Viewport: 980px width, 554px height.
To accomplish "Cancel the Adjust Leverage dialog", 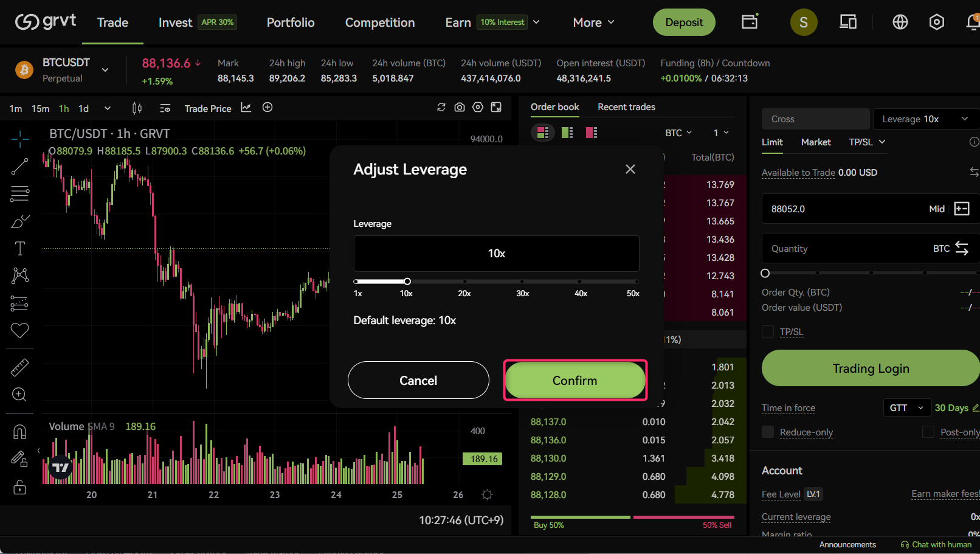I will 418,380.
